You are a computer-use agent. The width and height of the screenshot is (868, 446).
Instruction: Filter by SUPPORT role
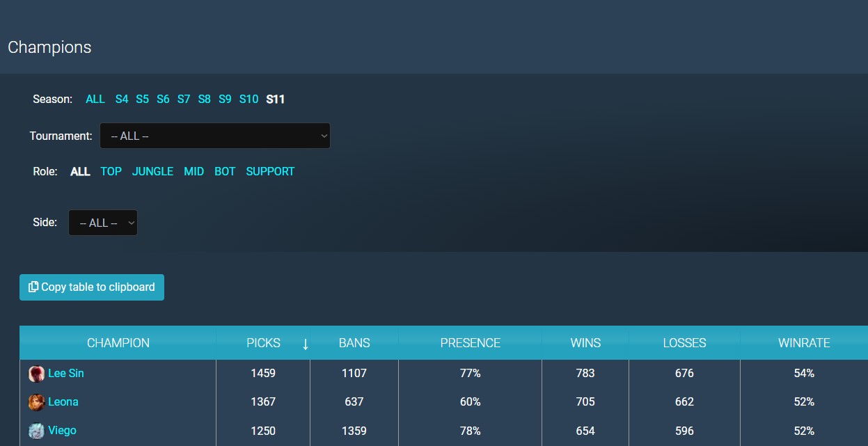click(x=270, y=171)
